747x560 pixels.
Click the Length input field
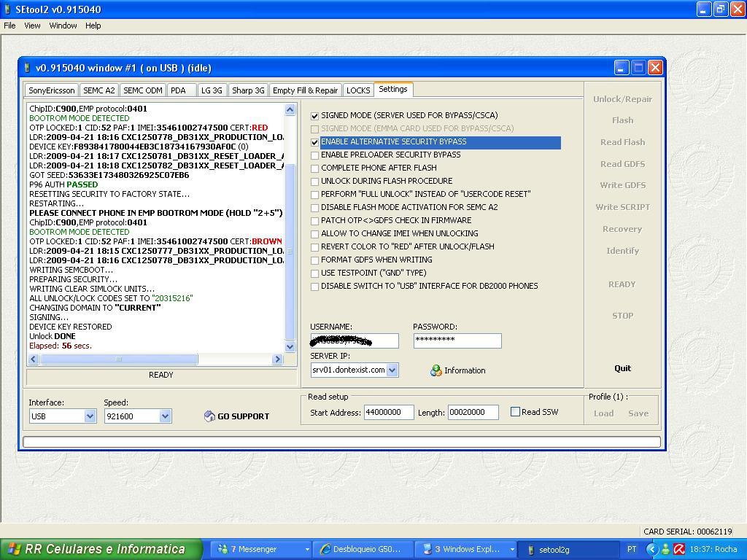pyautogui.click(x=473, y=413)
